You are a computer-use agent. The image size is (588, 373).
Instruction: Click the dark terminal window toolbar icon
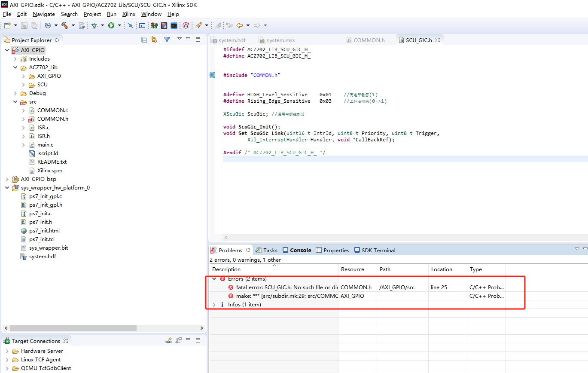pyautogui.click(x=174, y=26)
